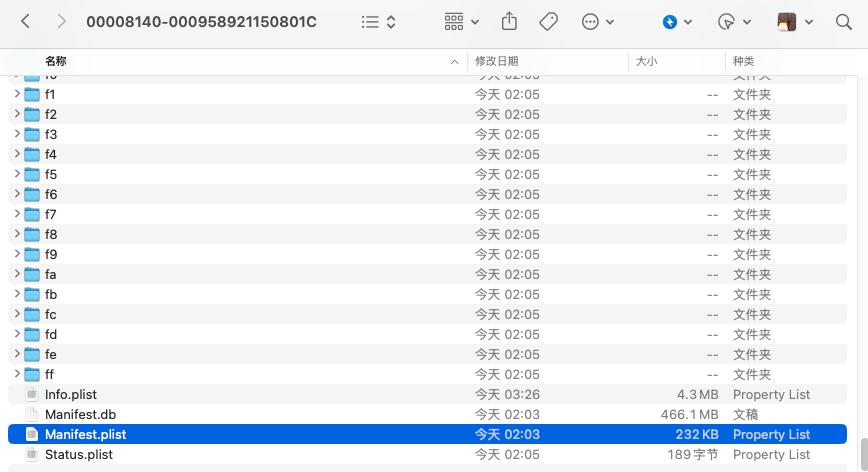Expand the f2 folder
Image resolution: width=868 pixels, height=472 pixels.
pos(17,114)
